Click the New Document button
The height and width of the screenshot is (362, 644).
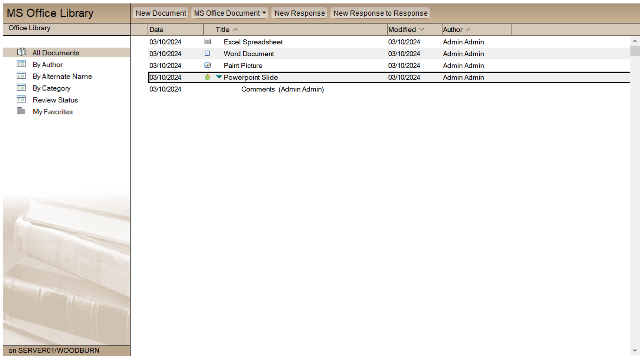[161, 13]
